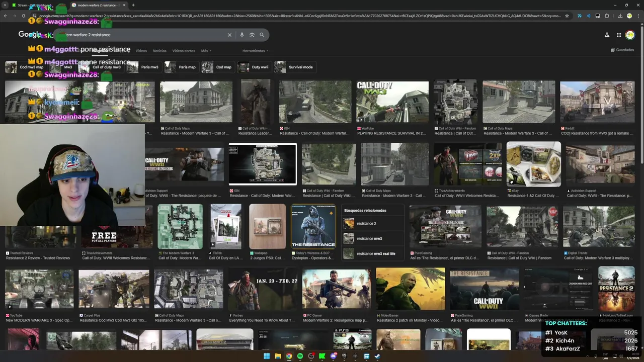Filter images by Cod map chip

[218, 67]
